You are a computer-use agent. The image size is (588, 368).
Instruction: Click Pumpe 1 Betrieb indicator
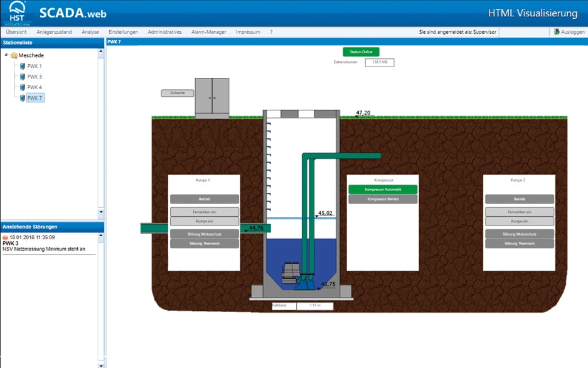pos(205,199)
